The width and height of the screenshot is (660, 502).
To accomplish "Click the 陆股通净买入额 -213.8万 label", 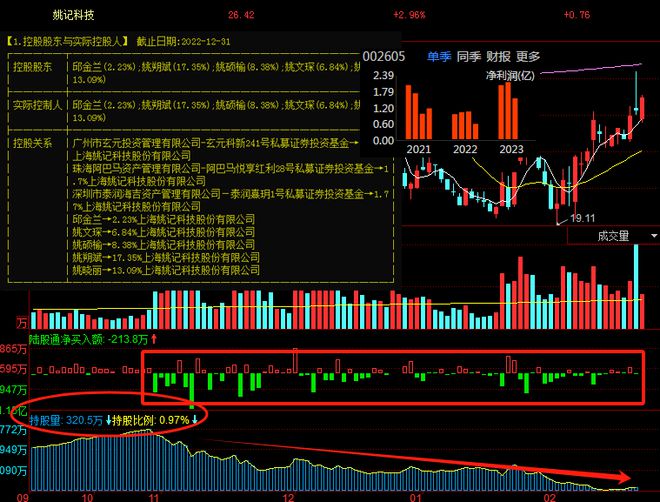I will (x=88, y=339).
